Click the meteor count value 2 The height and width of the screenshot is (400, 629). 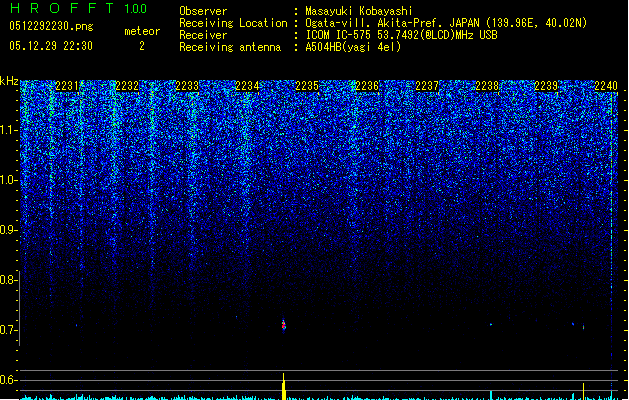pos(142,46)
